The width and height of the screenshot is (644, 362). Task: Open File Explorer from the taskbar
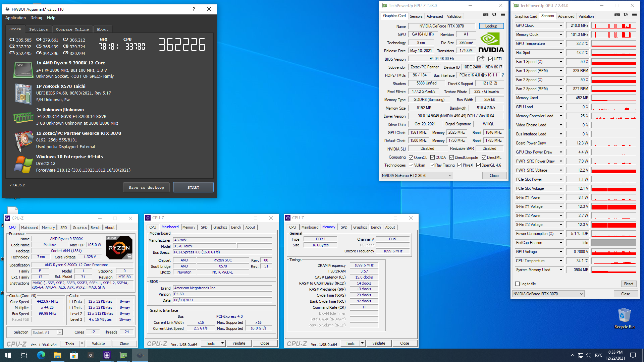click(x=57, y=355)
